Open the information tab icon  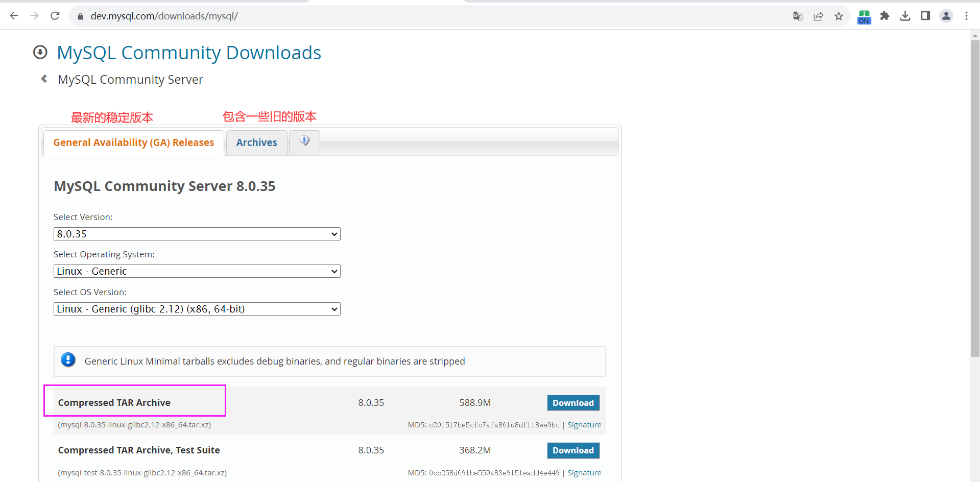(304, 142)
